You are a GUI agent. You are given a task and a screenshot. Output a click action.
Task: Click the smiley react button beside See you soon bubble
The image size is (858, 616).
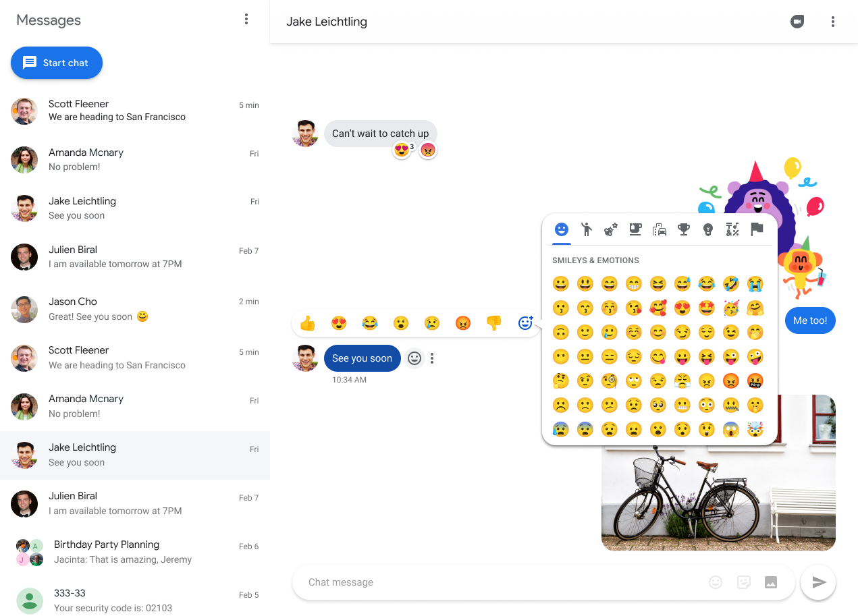[x=414, y=358]
